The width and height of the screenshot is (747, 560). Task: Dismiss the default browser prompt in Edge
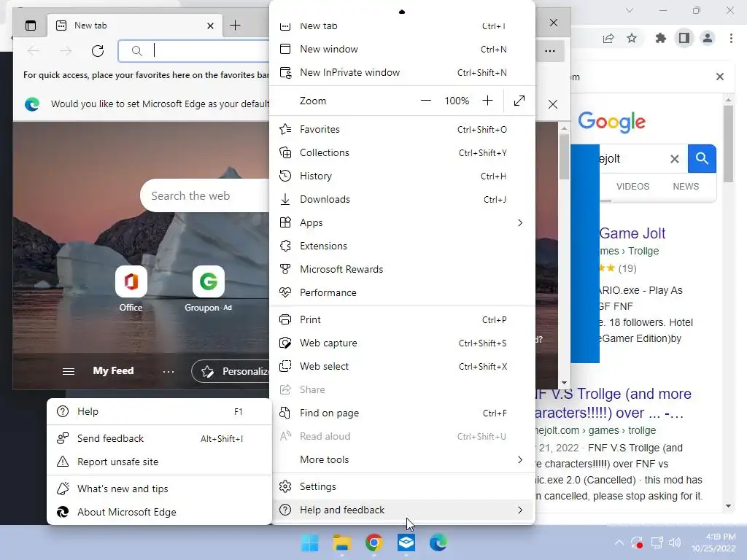click(x=553, y=104)
